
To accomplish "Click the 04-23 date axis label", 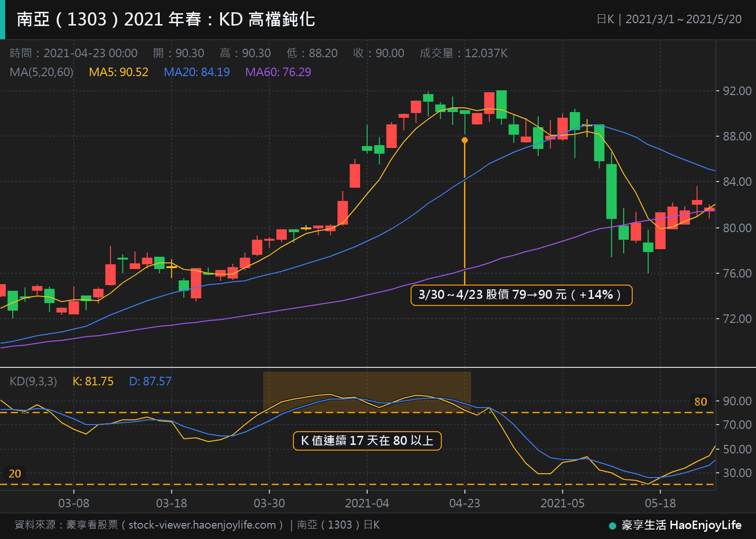I will click(x=464, y=503).
